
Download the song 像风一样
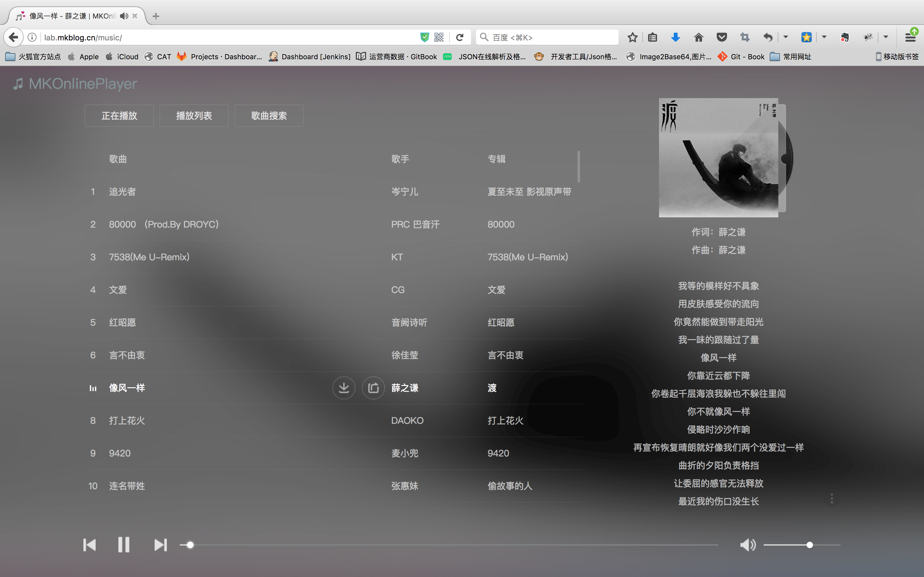pos(344,388)
